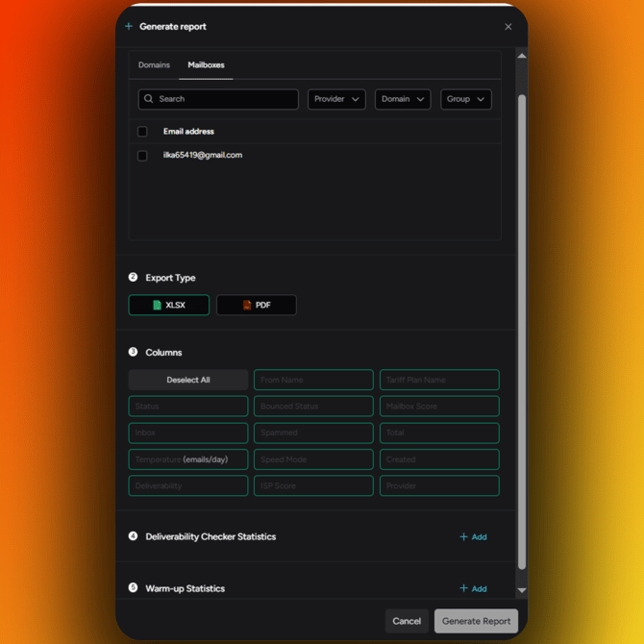Check the ilka65419@gmail.com mailbox checkbox

[x=142, y=156]
